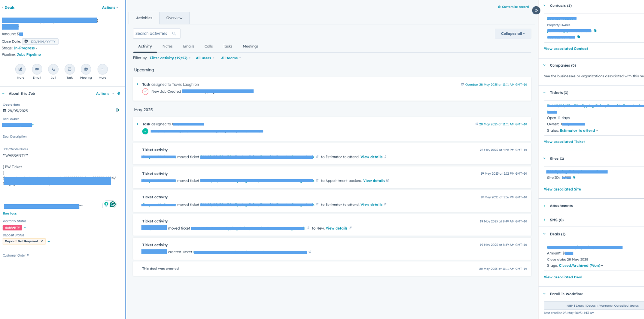
Task: Expand the Attachments section
Action: pos(545,206)
